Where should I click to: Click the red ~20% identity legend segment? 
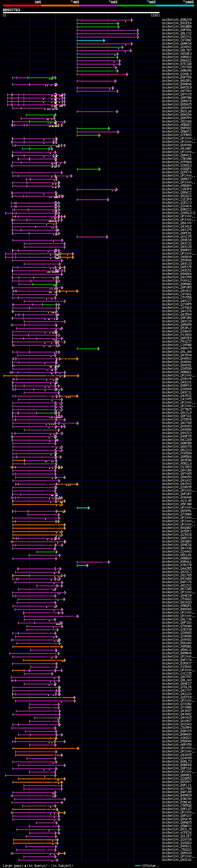click(x=22, y=6)
